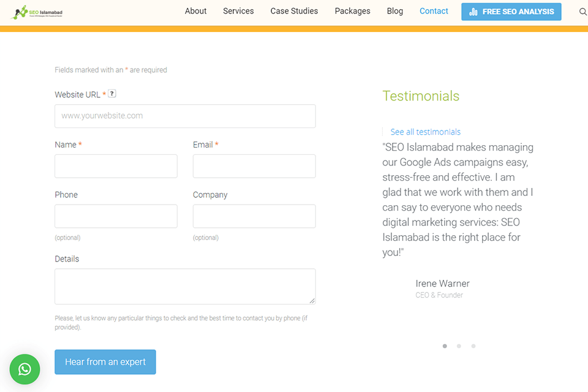Focus the Website URL input field
588x392 pixels.
pyautogui.click(x=185, y=116)
